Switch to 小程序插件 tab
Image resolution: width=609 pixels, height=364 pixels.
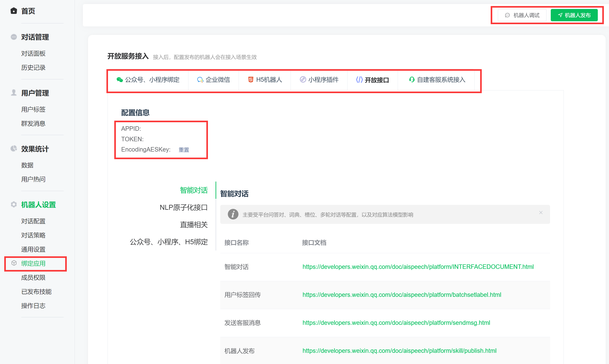319,80
